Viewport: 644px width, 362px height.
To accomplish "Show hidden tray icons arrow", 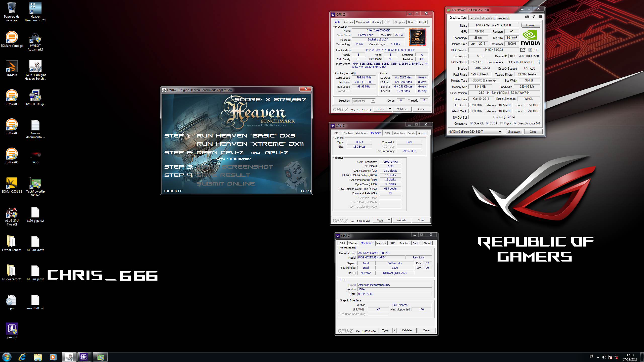I will click(598, 357).
